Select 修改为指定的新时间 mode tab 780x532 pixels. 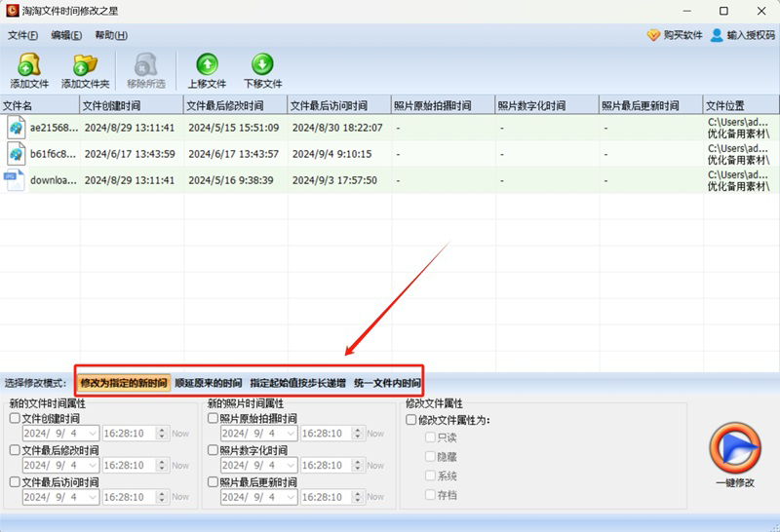pos(124,383)
